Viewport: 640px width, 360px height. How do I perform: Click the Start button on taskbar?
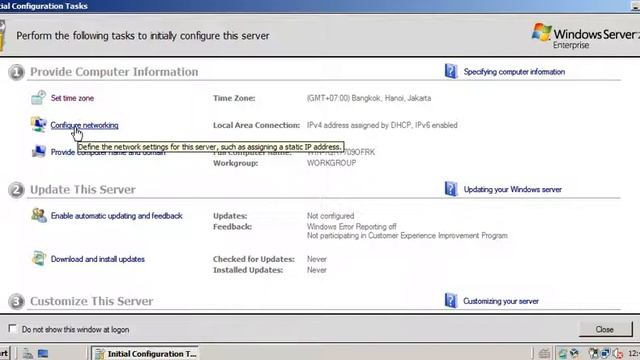(x=4, y=353)
